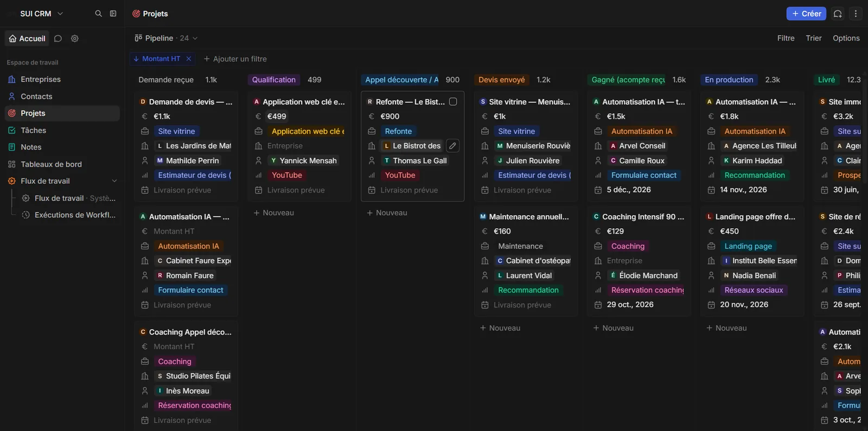Open the Demande de devis card title
The height and width of the screenshot is (431, 868).
(190, 101)
